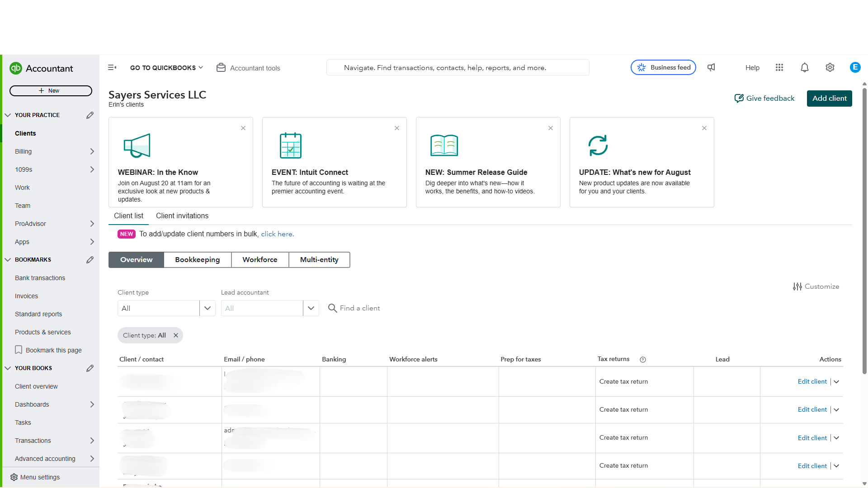Dismiss the Summer Release Guide card
868x488 pixels.
(551, 128)
